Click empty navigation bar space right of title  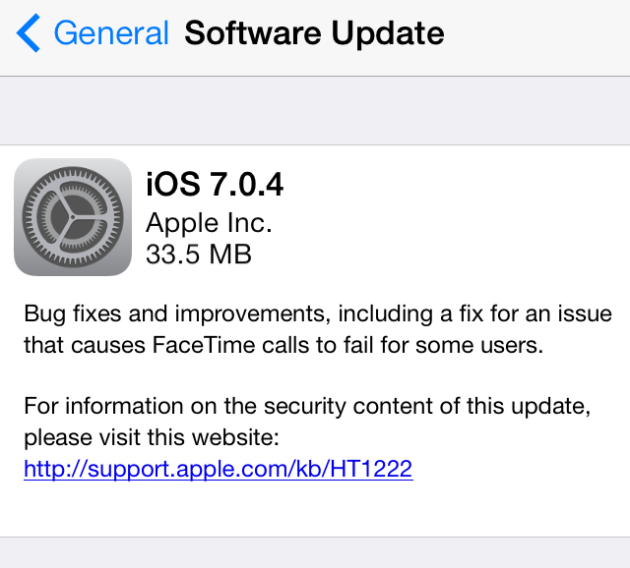540,34
